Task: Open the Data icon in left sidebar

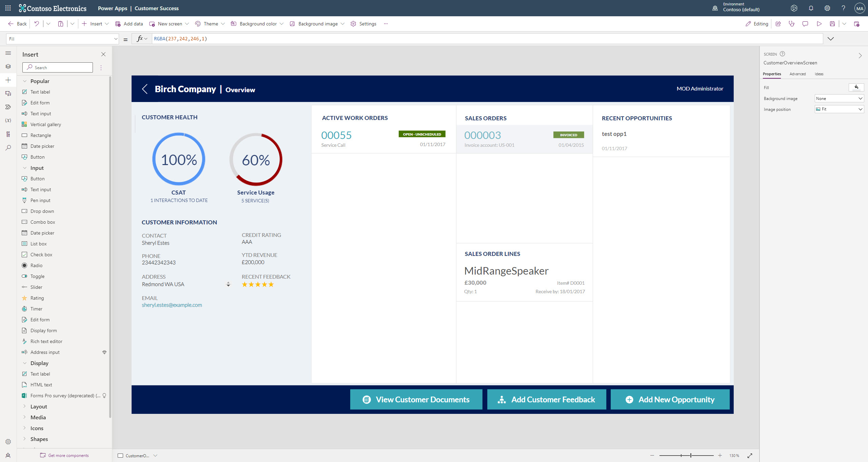Action: coord(8,94)
